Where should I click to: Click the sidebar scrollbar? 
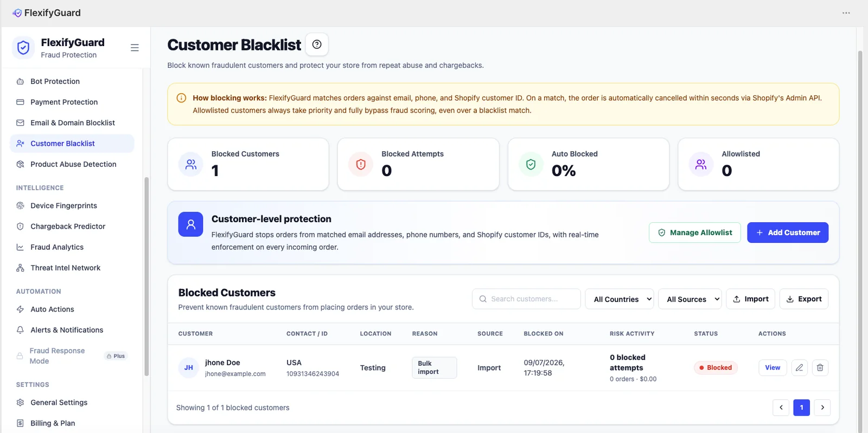(x=146, y=276)
